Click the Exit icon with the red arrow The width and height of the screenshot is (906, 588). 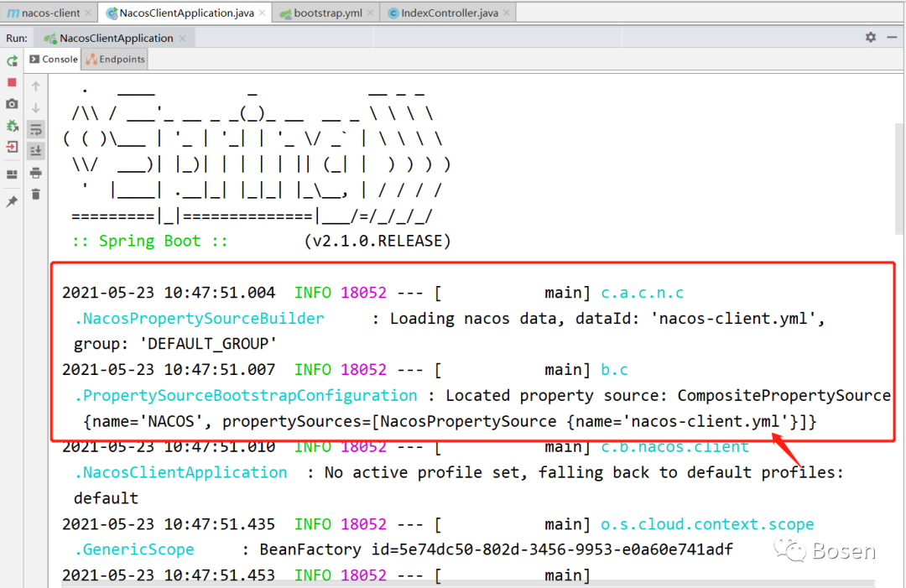click(12, 147)
